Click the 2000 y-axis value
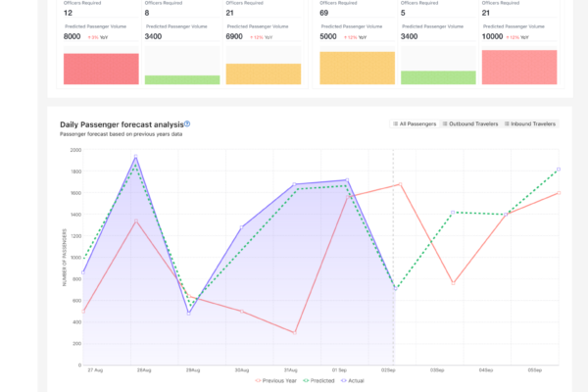This screenshot has height=392, width=588. pyautogui.click(x=75, y=150)
